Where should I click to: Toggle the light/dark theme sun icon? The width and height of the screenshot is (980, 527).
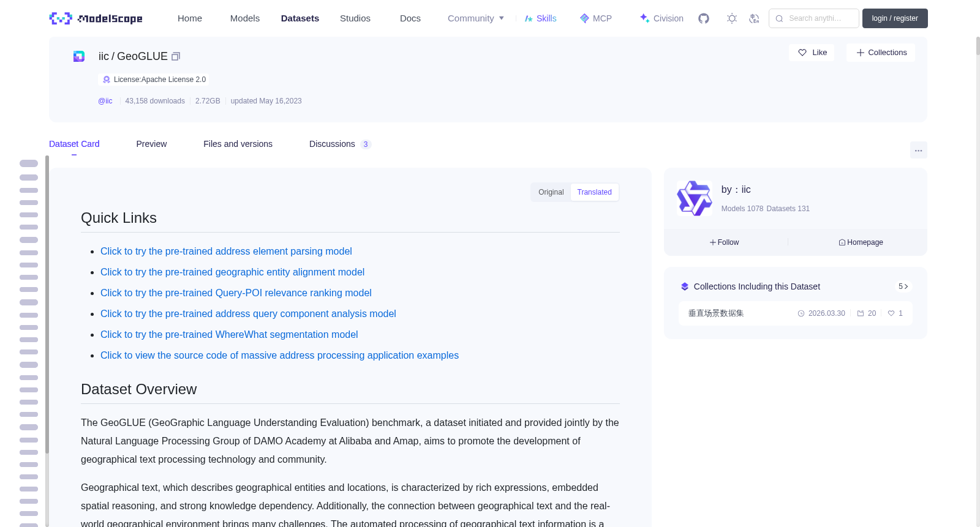732,18
